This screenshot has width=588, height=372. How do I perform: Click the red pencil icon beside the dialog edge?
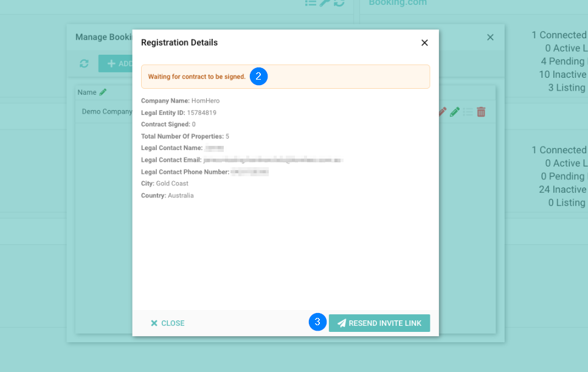click(x=442, y=112)
